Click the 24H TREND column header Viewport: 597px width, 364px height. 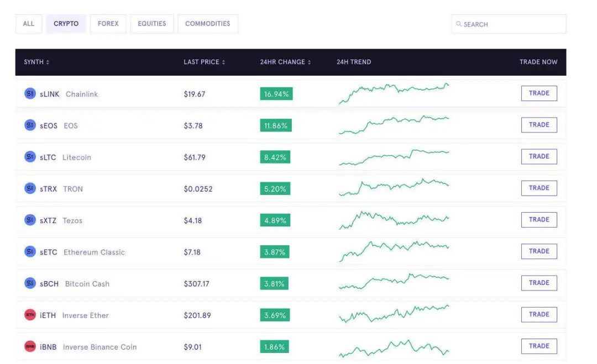(x=354, y=62)
